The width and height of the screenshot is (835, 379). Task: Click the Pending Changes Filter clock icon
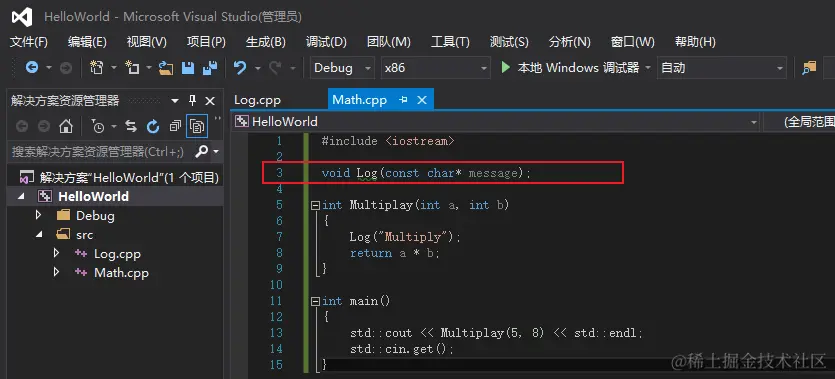(98, 126)
